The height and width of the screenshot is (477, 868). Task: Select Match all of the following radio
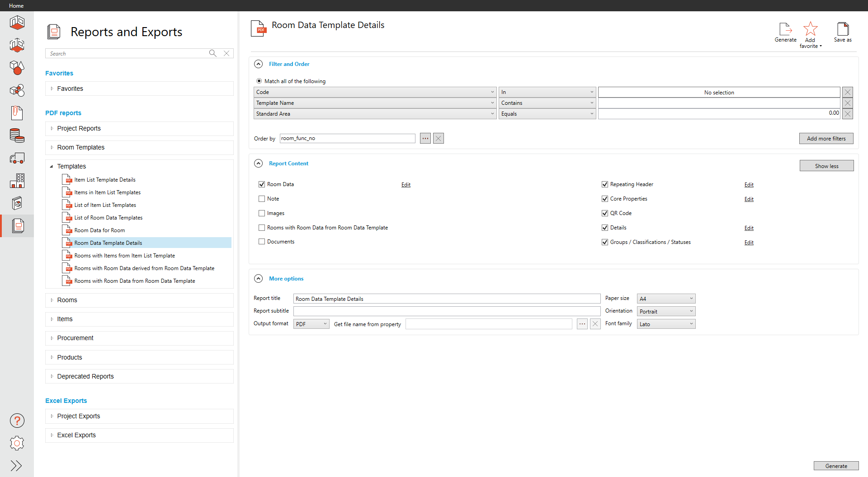point(259,81)
